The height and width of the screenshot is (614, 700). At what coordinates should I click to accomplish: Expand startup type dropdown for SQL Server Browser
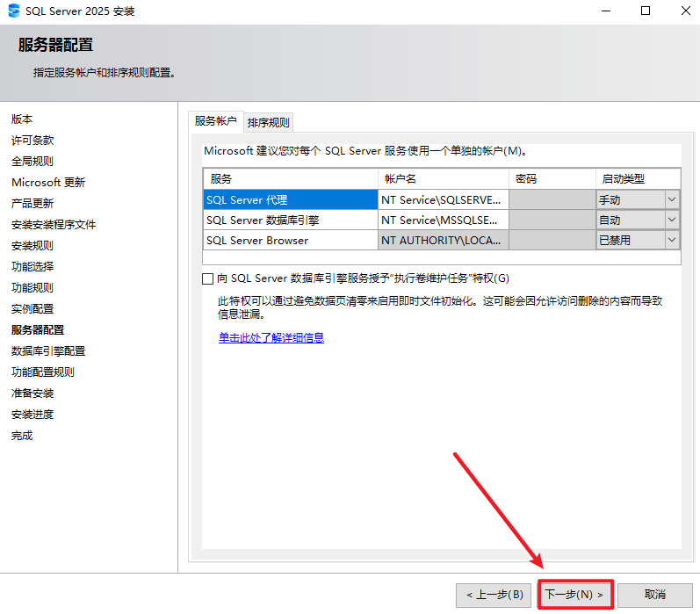(x=672, y=240)
